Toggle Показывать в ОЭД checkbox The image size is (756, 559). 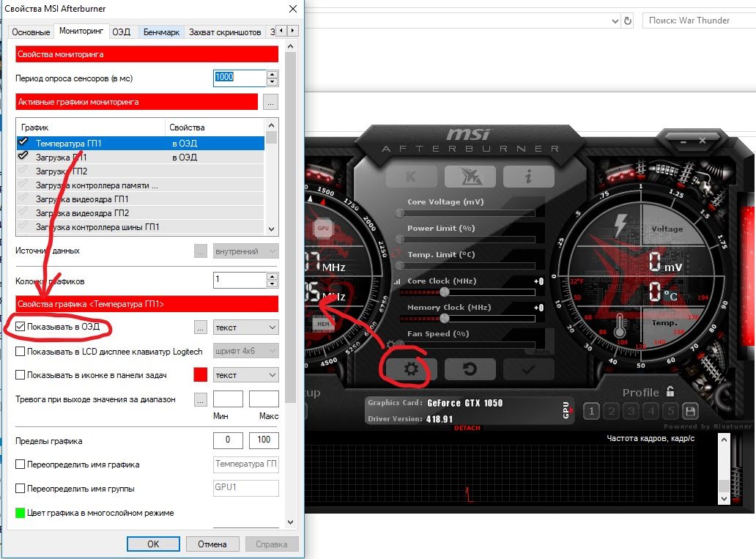(x=20, y=327)
